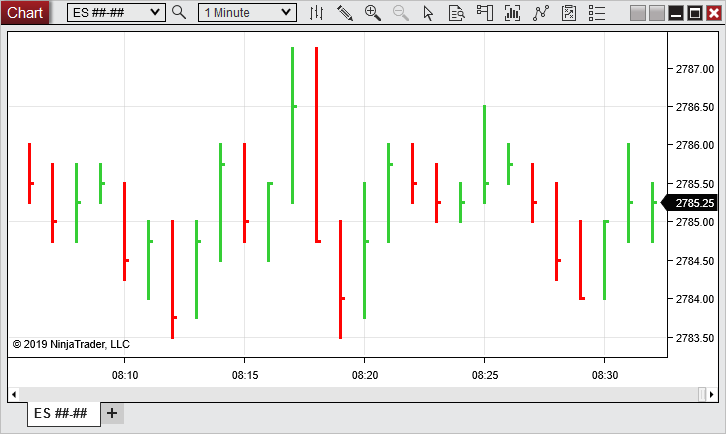
Task: Select the cursor pointer tool
Action: [429, 13]
